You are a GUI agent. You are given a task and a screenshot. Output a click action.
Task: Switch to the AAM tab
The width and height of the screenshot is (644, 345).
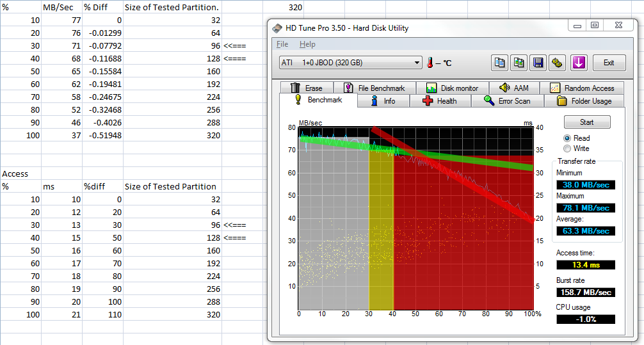pos(514,88)
